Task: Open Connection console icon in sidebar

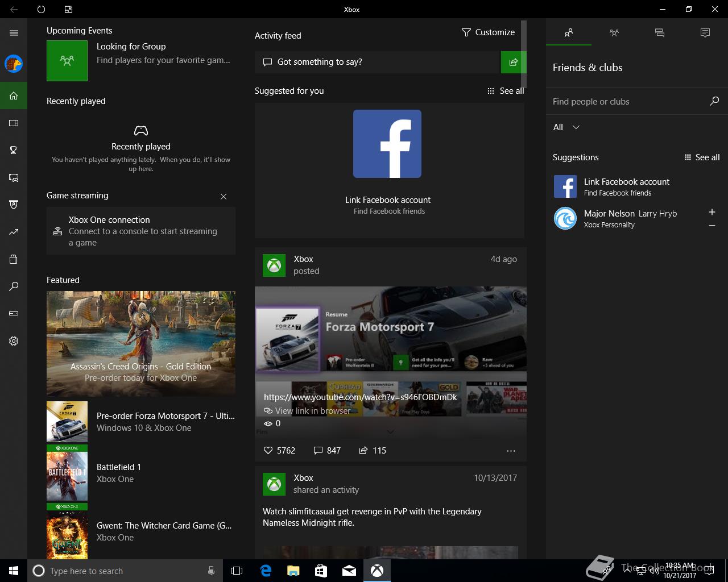Action: point(14,314)
